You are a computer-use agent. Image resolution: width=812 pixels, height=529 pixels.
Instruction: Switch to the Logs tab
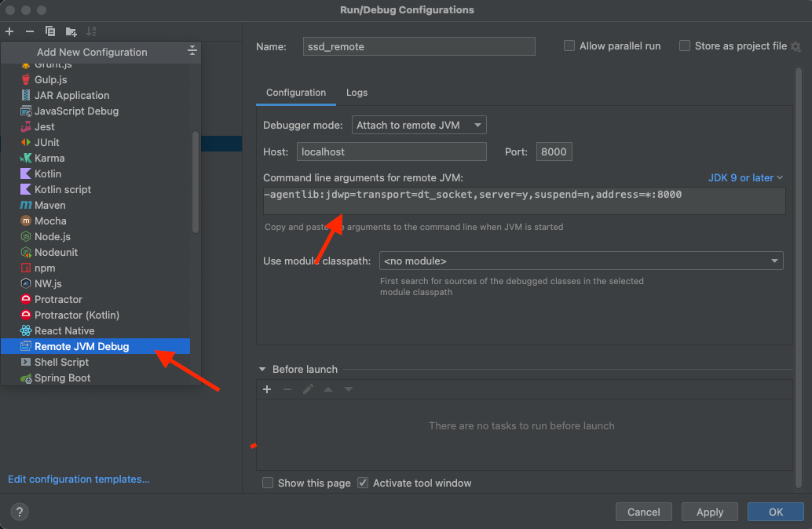click(x=357, y=93)
